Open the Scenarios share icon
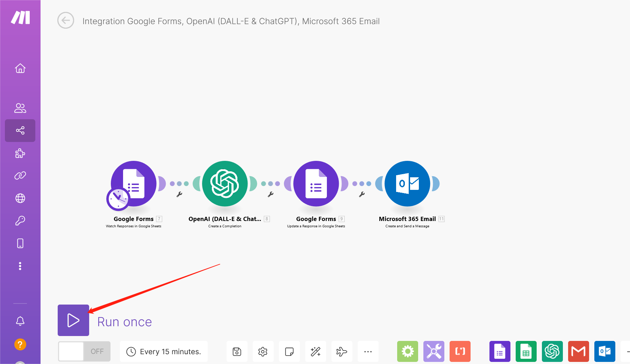This screenshot has height=364, width=630. coord(20,130)
